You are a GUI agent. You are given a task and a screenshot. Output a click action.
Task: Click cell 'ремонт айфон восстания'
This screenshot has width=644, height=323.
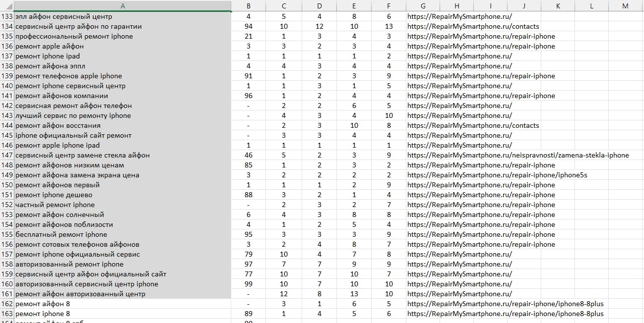123,125
